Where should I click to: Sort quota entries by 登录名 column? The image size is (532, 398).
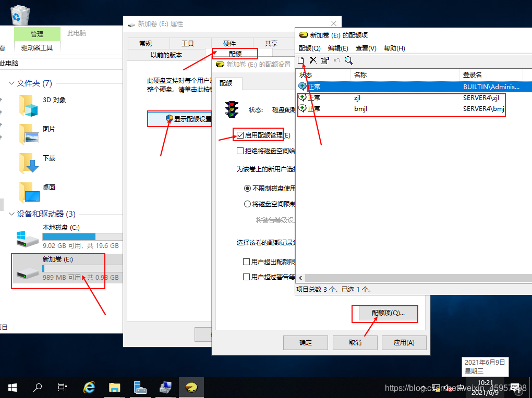point(491,74)
